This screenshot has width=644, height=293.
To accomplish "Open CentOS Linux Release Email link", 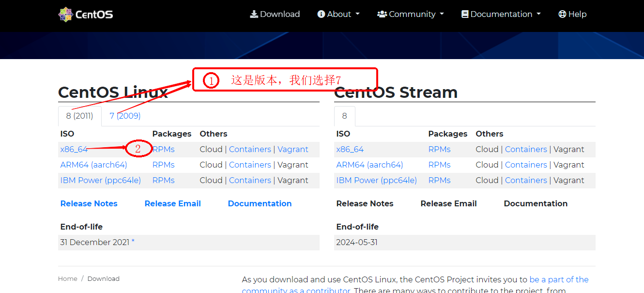I will (x=172, y=203).
